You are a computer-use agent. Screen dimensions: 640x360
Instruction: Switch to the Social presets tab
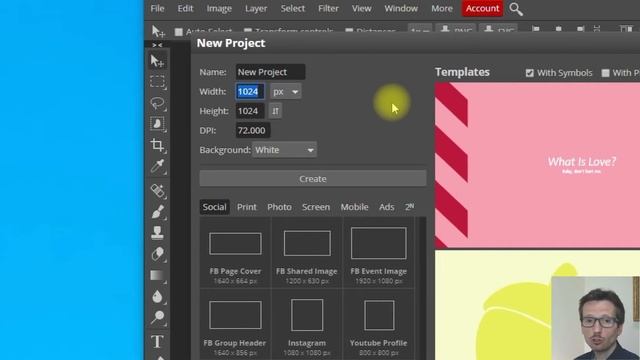pyautogui.click(x=214, y=207)
